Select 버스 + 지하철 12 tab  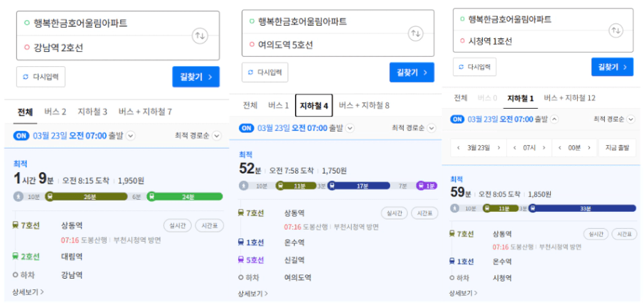569,98
